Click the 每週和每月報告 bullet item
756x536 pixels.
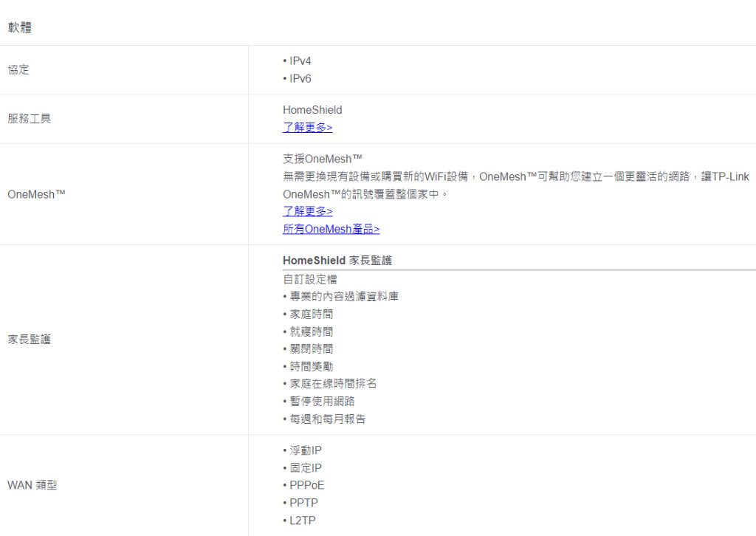(327, 419)
